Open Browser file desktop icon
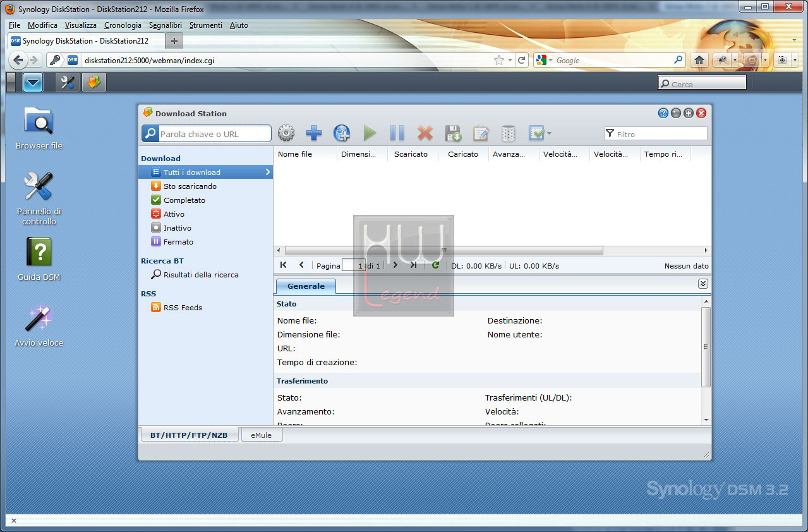Viewport: 808px width, 532px height. click(x=39, y=128)
